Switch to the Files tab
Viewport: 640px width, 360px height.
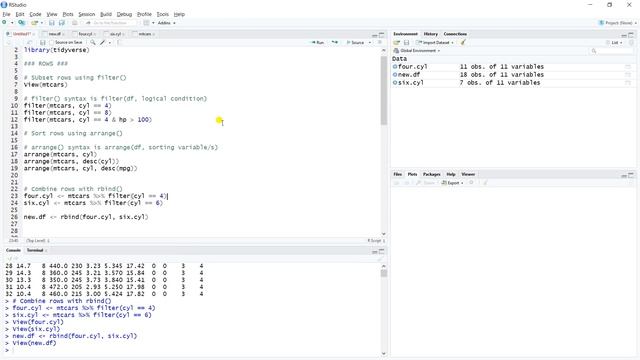coord(398,174)
